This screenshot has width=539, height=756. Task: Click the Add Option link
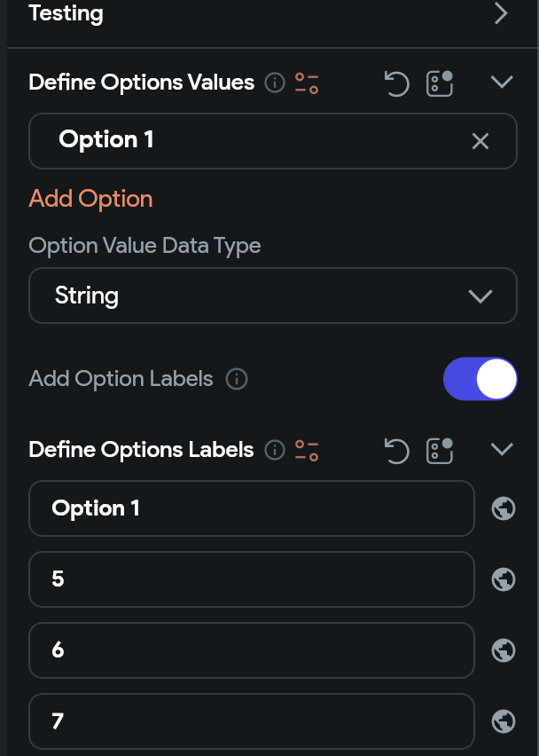coord(90,199)
